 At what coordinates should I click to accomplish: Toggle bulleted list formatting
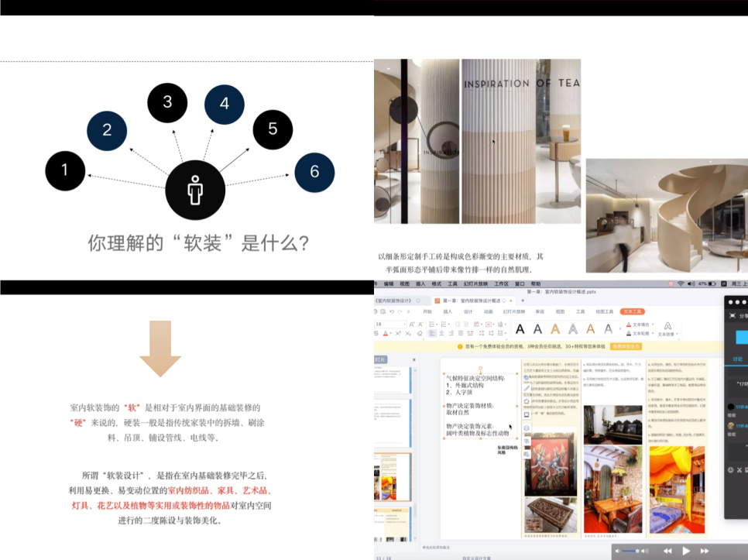[432, 325]
